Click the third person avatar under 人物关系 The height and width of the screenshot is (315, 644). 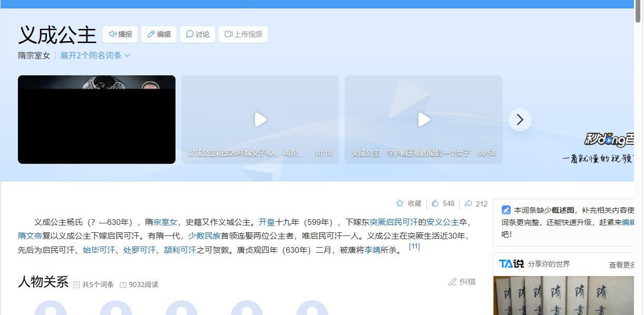click(x=181, y=308)
